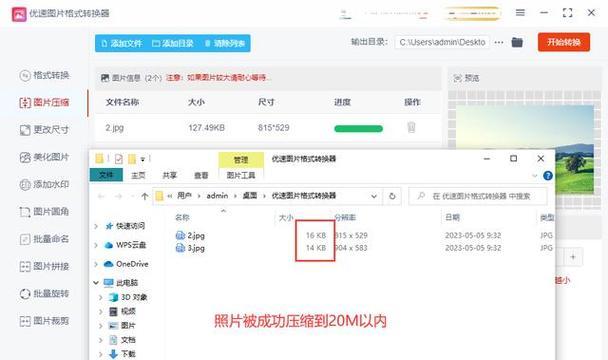608x360 pixels.
Task: Click 用户 breadcrumb in address bar
Action: pyautogui.click(x=184, y=196)
